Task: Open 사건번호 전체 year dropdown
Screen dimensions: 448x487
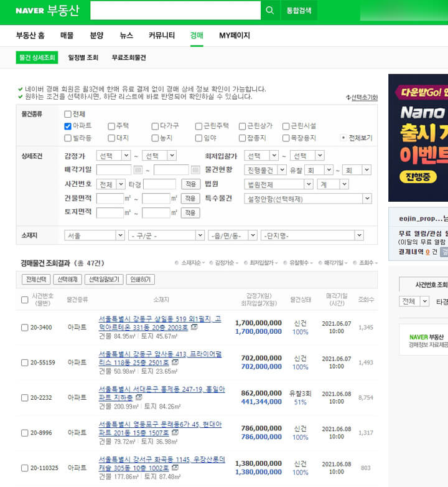Action: pos(111,184)
